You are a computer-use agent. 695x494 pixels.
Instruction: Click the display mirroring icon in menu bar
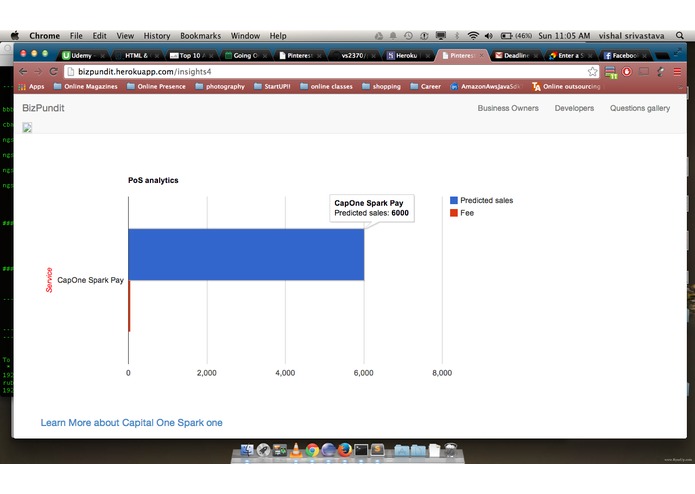pos(441,35)
